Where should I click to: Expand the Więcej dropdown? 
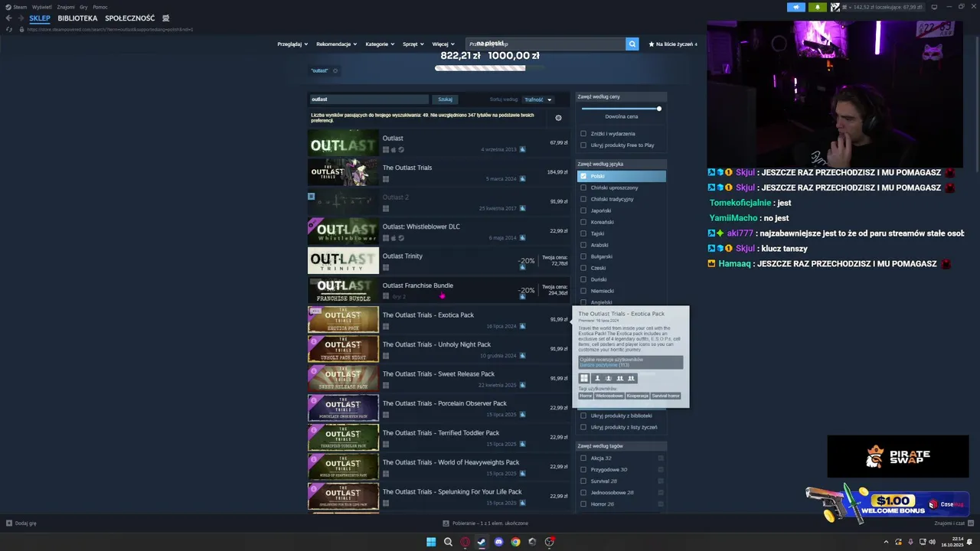[443, 44]
